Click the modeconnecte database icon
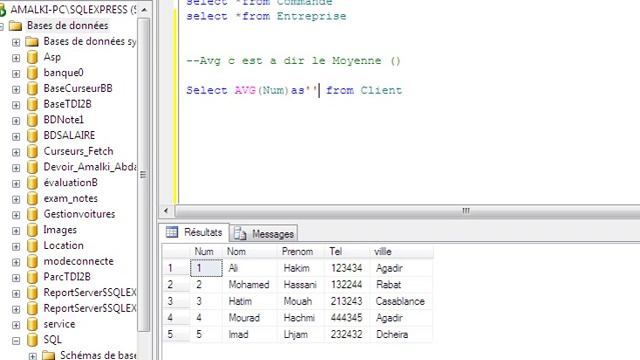This screenshot has width=640, height=360. coord(32,261)
